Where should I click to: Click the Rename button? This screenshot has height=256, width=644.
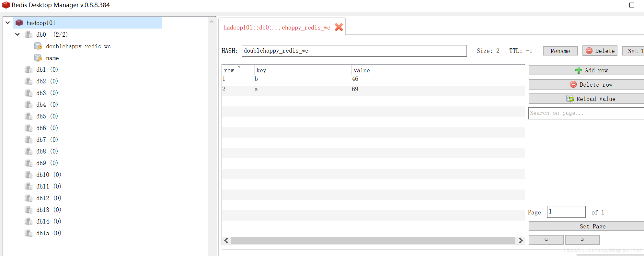click(x=560, y=51)
